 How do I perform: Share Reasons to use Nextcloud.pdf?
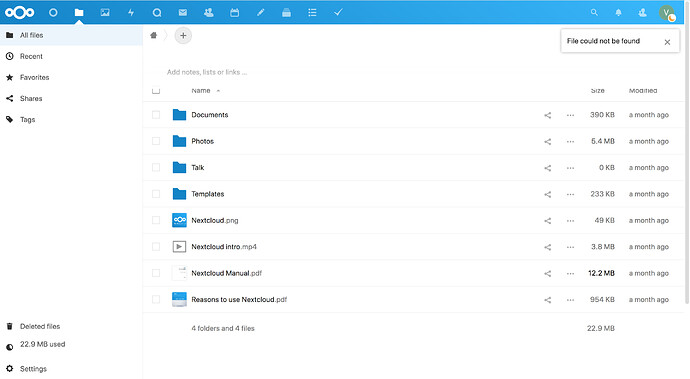pyautogui.click(x=547, y=300)
